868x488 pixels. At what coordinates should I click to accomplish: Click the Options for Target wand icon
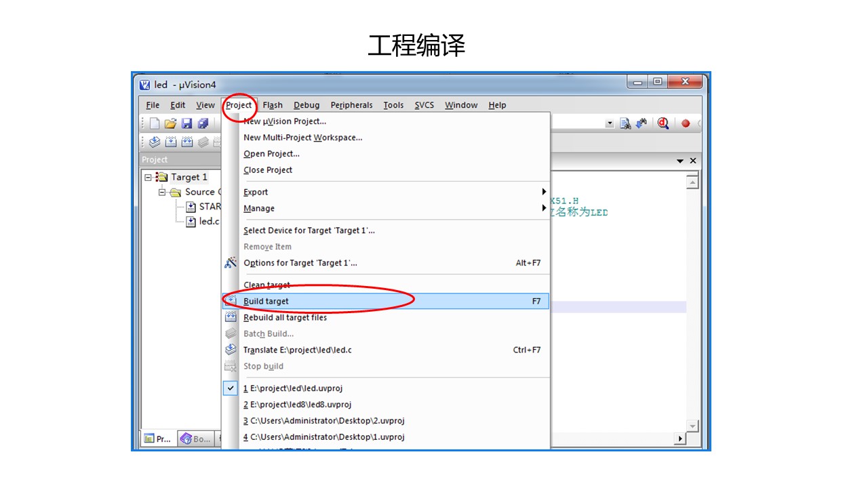pos(231,262)
